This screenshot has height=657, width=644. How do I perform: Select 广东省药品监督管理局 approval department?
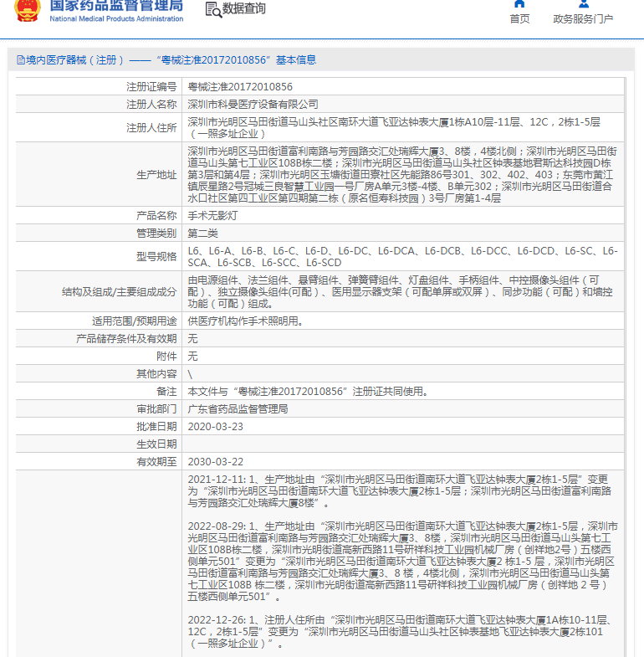(x=238, y=409)
